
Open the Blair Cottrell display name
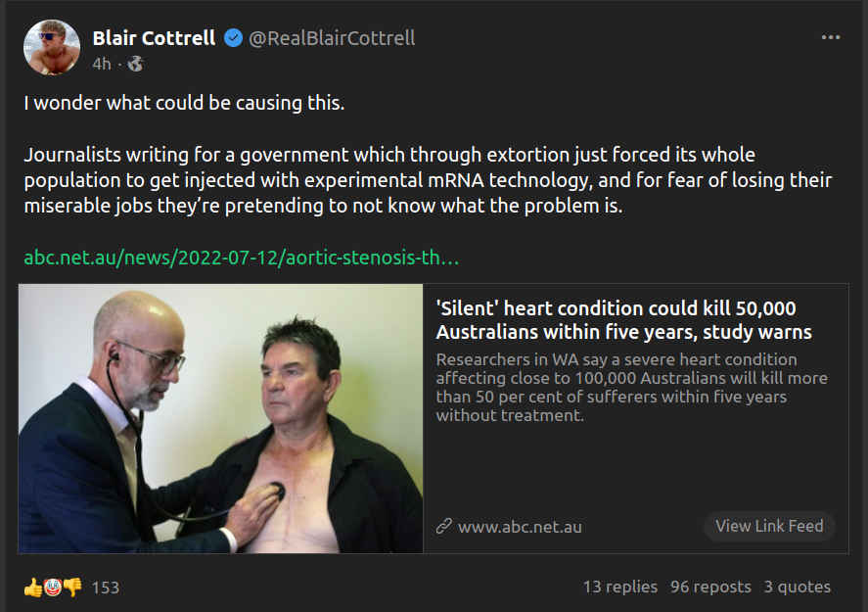(155, 38)
